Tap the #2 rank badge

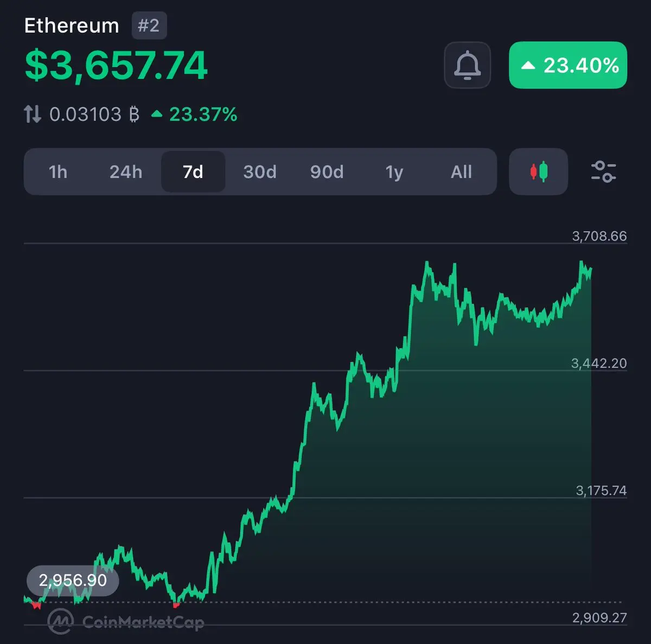click(149, 25)
